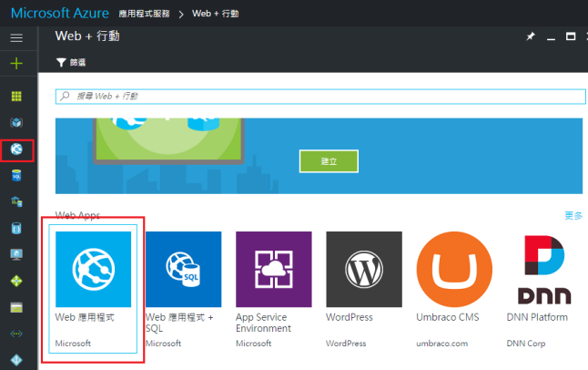588x370 pixels.
Task: Open the App Services globe sidebar icon
Action: (x=16, y=149)
